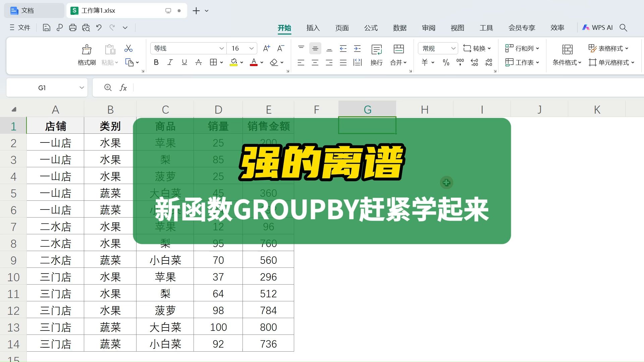This screenshot has height=362, width=644.
Task: Open the font name 等线 dropdown
Action: [221, 49]
